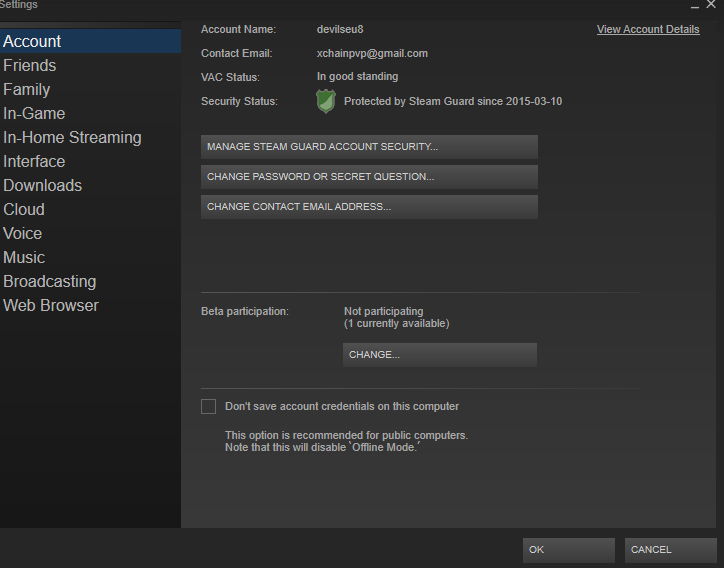The width and height of the screenshot is (724, 568).
Task: Open Broadcasting settings
Action: [x=90, y=281]
